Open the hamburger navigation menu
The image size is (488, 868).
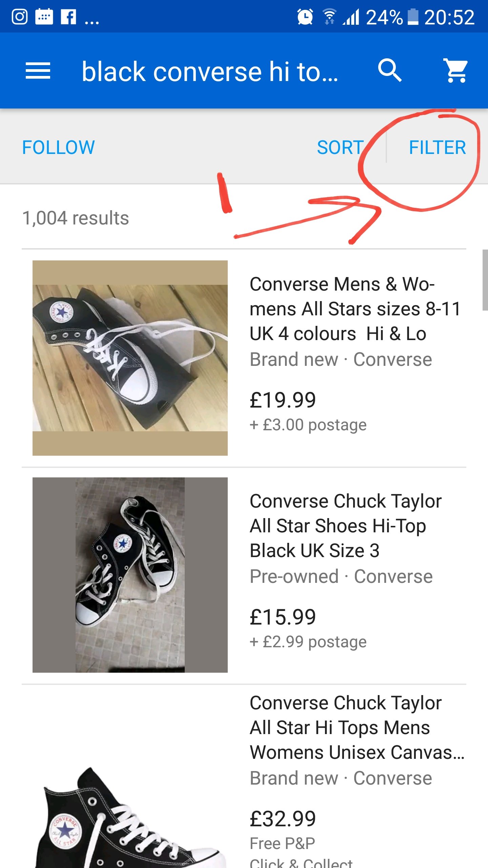click(x=38, y=71)
